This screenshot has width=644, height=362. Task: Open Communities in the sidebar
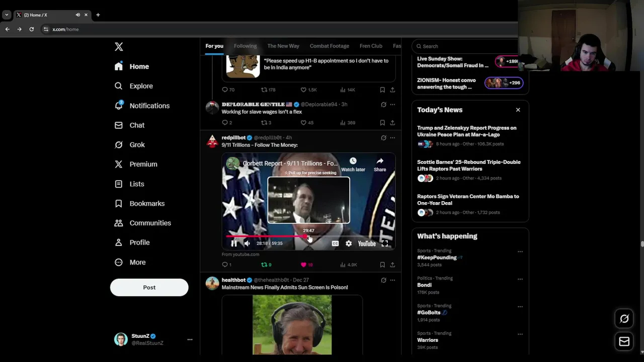tap(142, 223)
